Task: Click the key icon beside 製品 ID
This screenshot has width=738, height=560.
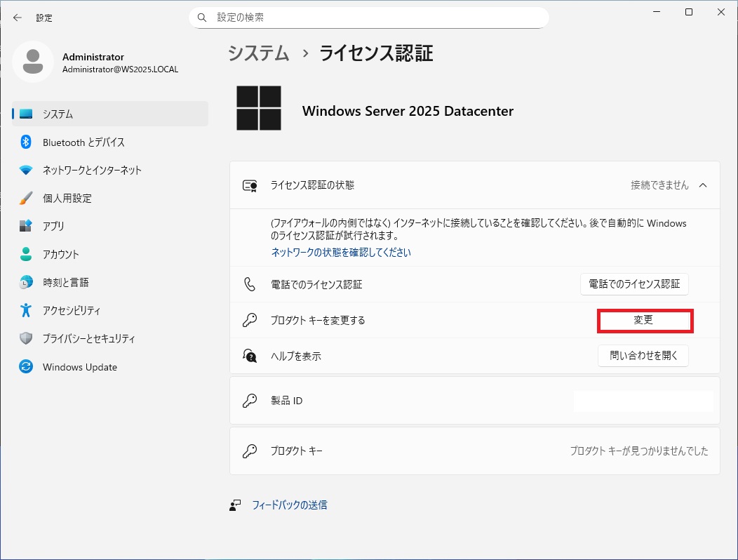Action: click(x=250, y=400)
